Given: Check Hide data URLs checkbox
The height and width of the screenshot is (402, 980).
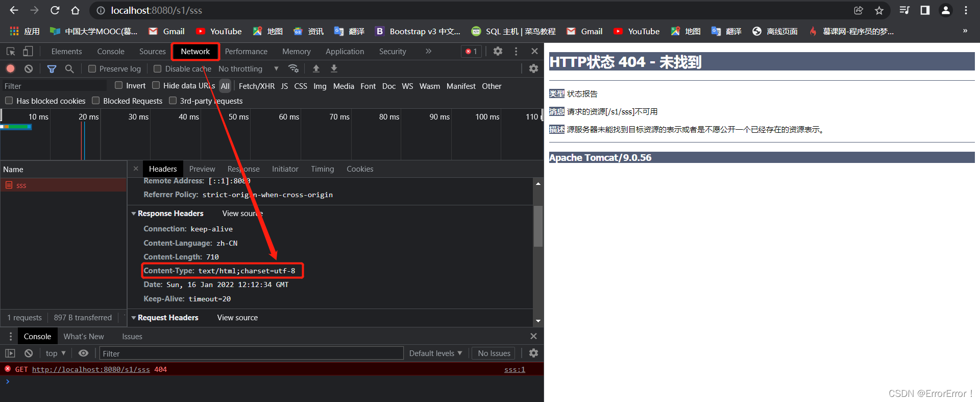Looking at the screenshot, I should coord(156,85).
